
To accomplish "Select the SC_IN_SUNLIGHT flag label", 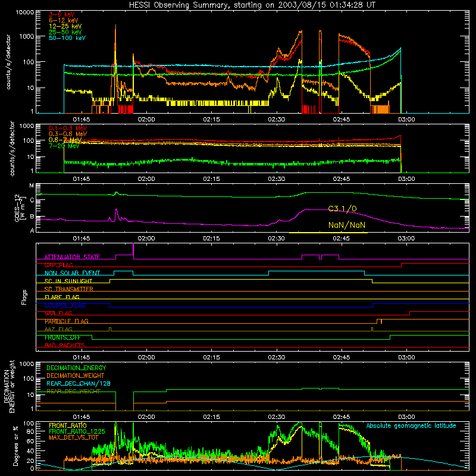I will pyautogui.click(x=68, y=281).
